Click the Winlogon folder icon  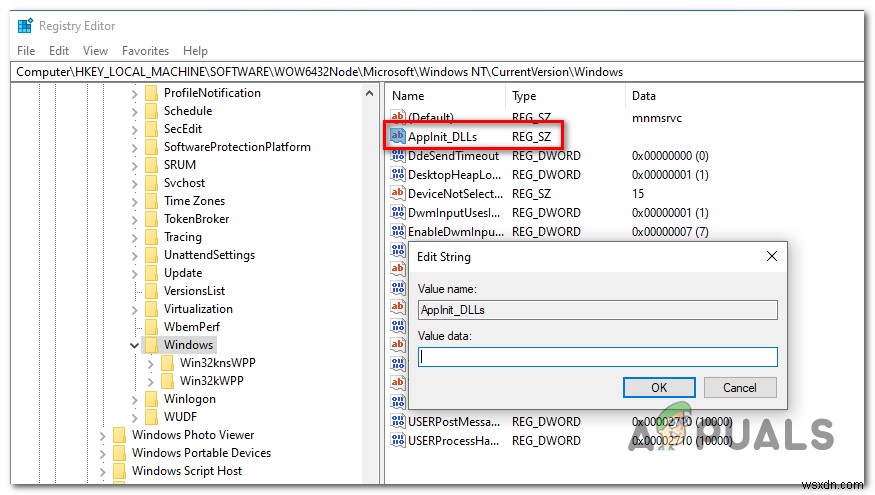click(151, 399)
